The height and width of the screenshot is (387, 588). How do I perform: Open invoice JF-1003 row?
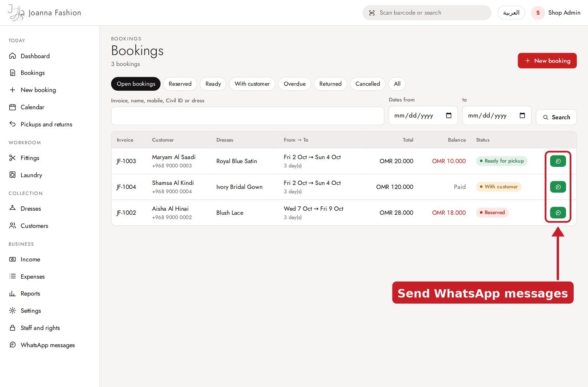click(344, 161)
